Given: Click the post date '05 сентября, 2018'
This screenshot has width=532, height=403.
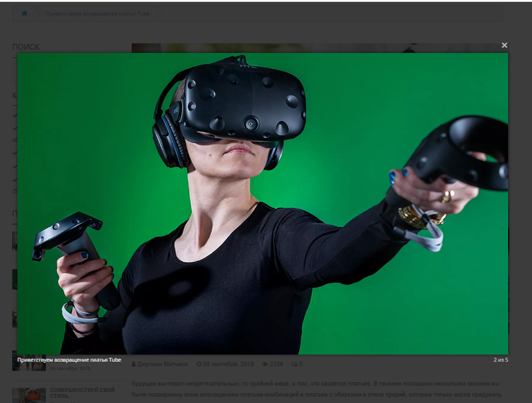Looking at the screenshot, I should [229, 364].
